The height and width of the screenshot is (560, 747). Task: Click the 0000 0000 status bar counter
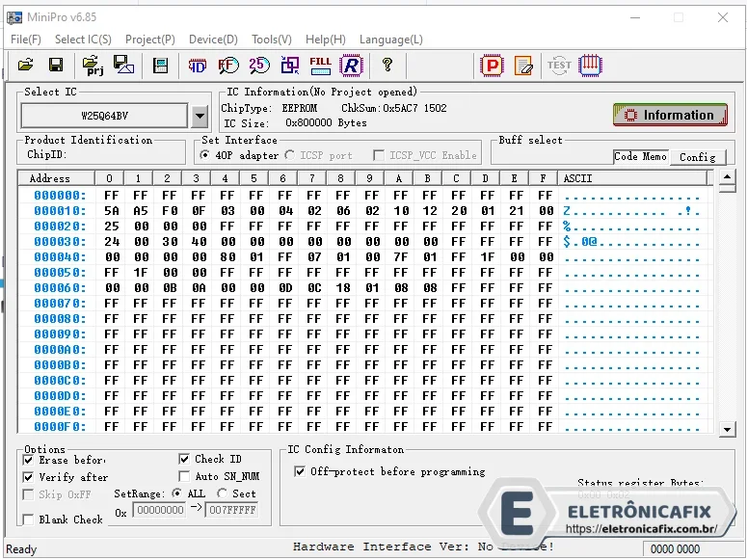pyautogui.click(x=675, y=549)
